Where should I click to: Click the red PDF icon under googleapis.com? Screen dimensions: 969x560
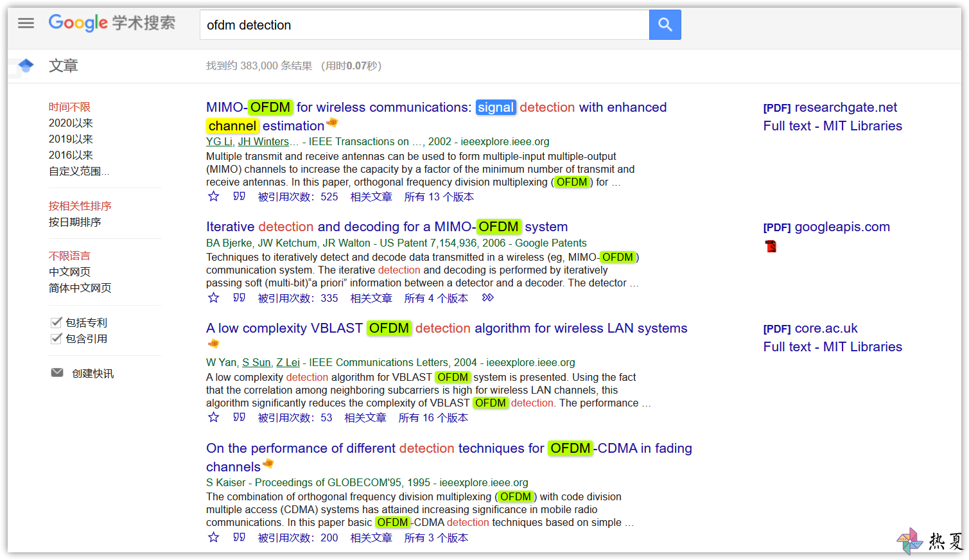click(771, 246)
